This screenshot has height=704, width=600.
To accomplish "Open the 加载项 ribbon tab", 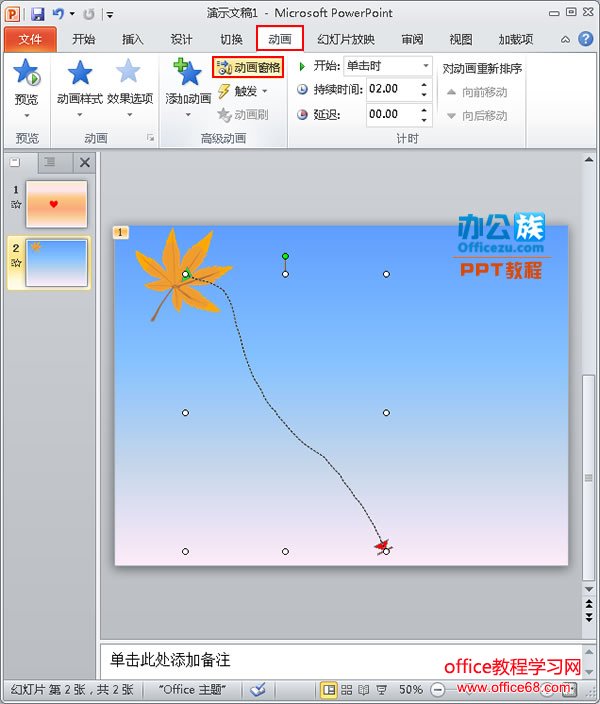I will [x=516, y=40].
